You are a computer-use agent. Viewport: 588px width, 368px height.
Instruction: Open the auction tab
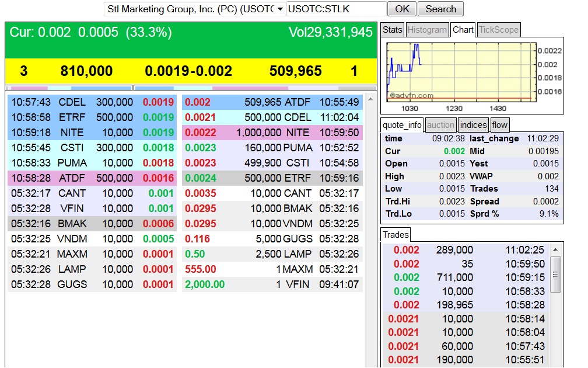(x=440, y=125)
